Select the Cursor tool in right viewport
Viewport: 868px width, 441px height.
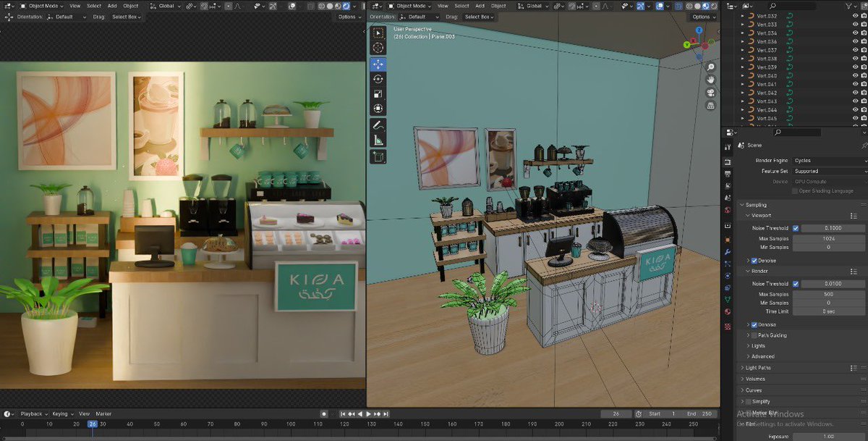point(378,48)
